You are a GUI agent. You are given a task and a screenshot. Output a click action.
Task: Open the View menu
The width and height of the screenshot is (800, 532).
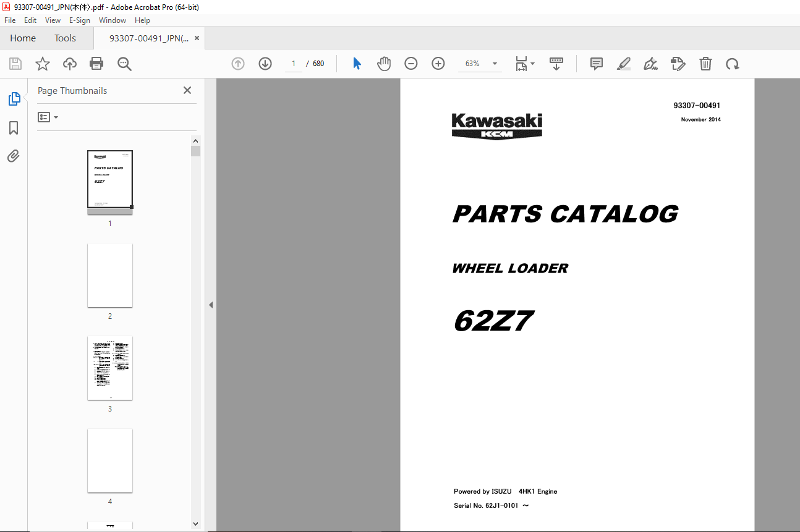[x=53, y=20]
